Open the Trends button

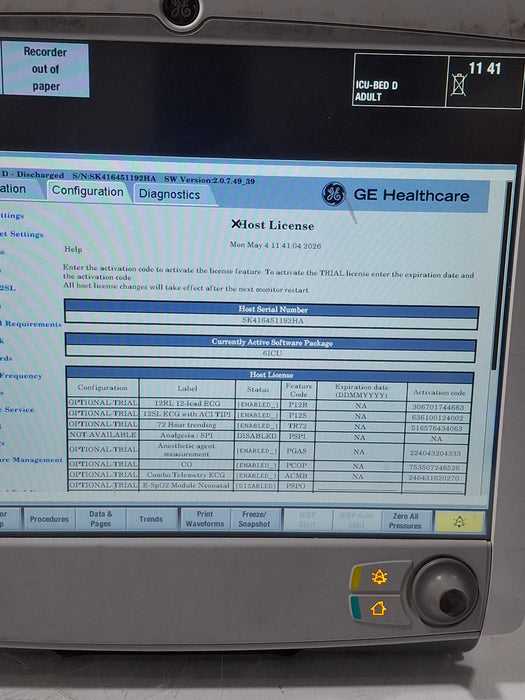click(151, 519)
